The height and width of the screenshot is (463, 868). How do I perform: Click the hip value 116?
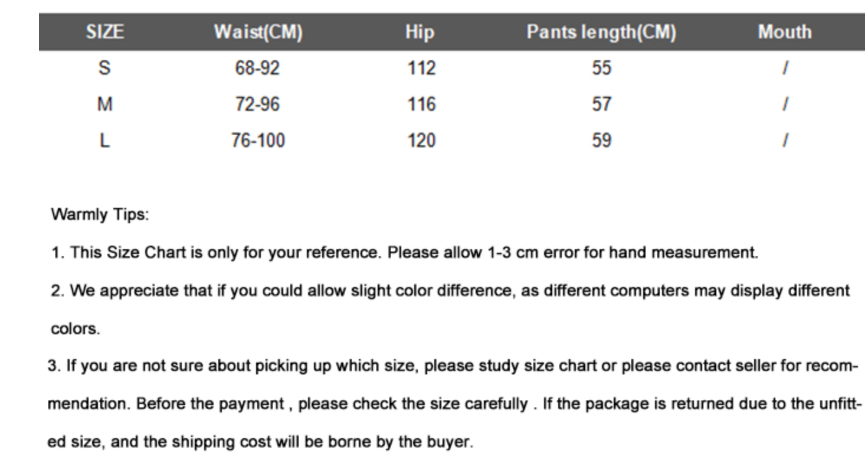[421, 105]
